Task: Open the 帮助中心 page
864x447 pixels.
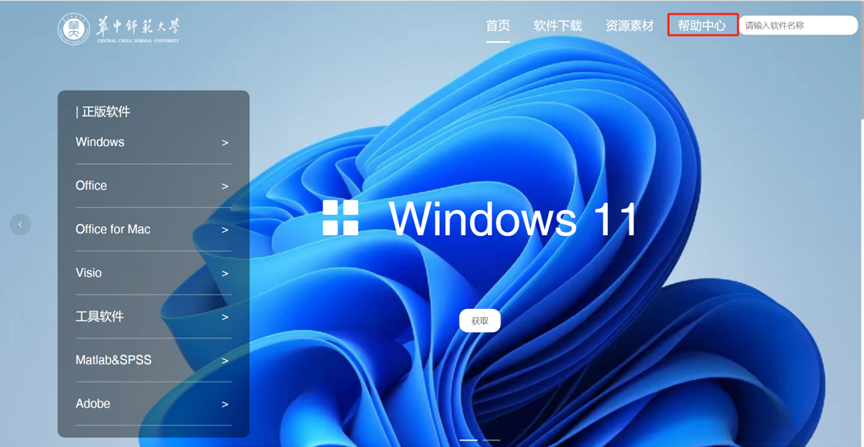Action: click(702, 26)
